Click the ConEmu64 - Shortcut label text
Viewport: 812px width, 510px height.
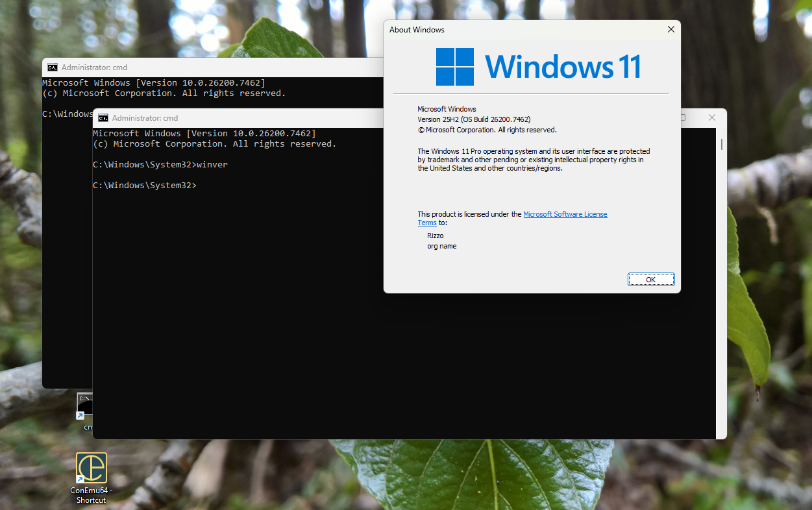[92, 495]
